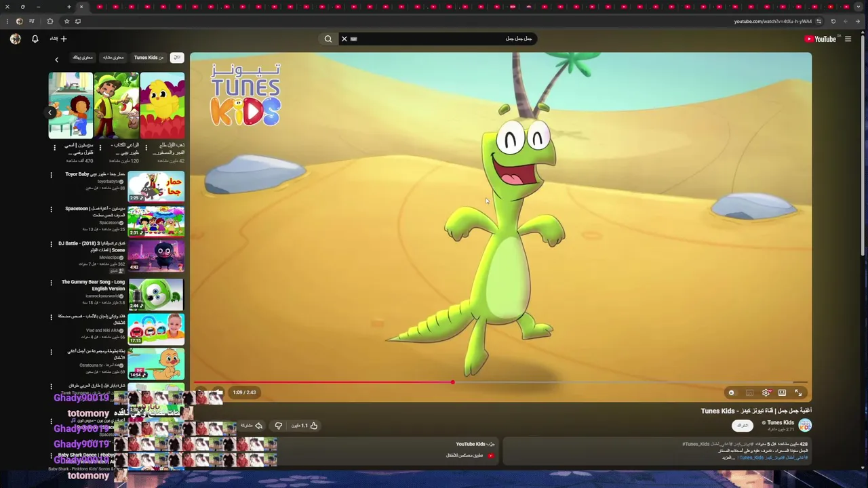Toggle subtitles in the video player
The height and width of the screenshot is (488, 868).
pyautogui.click(x=749, y=392)
